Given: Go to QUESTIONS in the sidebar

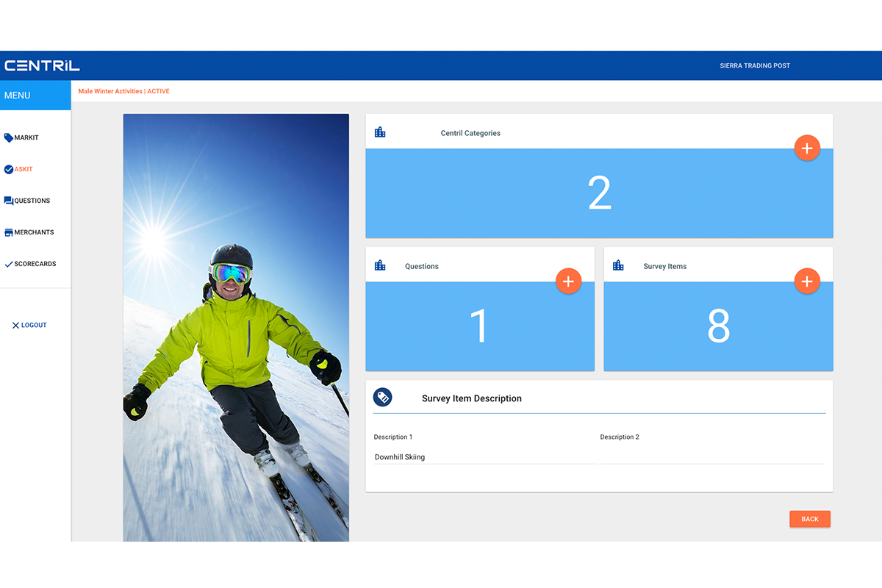Looking at the screenshot, I should pos(32,201).
